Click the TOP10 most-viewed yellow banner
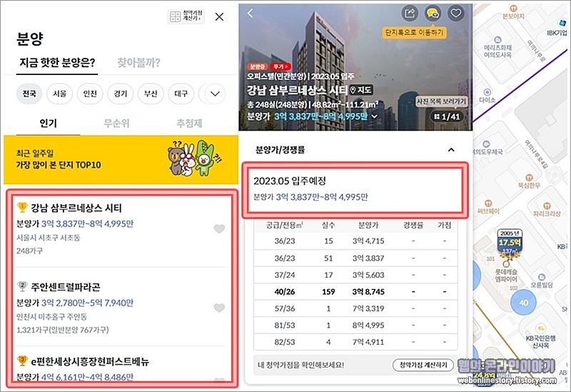The height and width of the screenshot is (392, 571). 121,159
